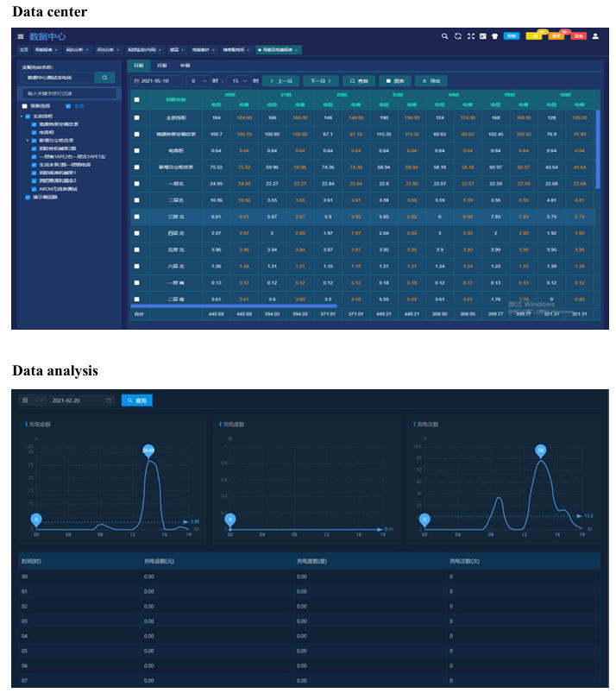616x693 pixels.
Task: Switch to the 月报 tab
Action: 161,66
